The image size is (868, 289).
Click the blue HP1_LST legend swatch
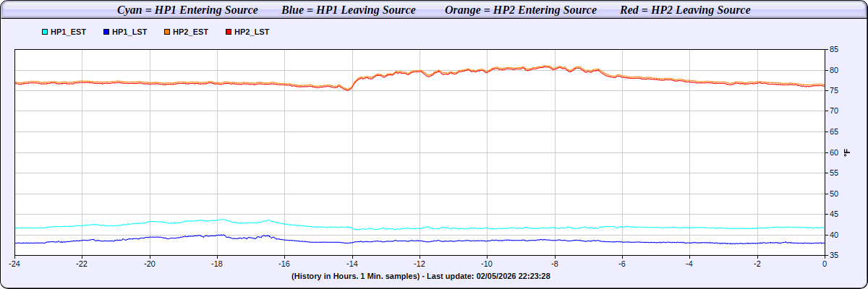(106, 33)
